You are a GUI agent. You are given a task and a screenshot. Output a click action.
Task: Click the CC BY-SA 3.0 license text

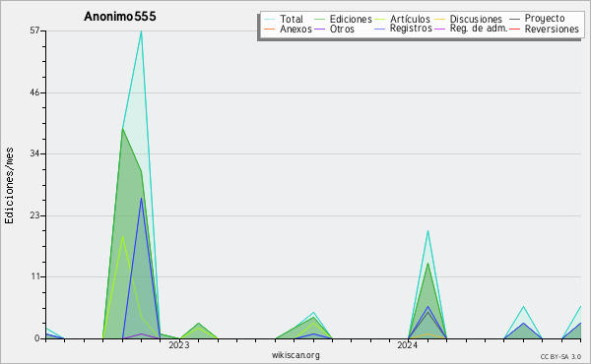[560, 356]
